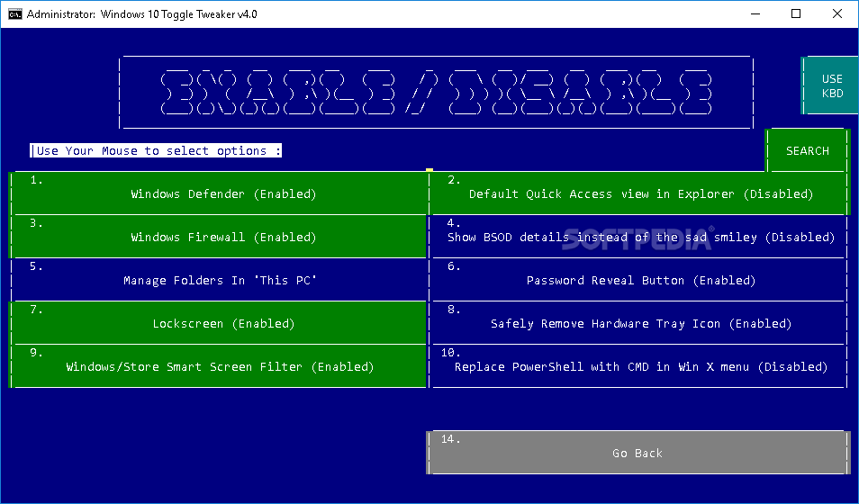Toggle Windows/Store Smart Screen Filter
Viewport: 859px width, 504px height.
[219, 366]
